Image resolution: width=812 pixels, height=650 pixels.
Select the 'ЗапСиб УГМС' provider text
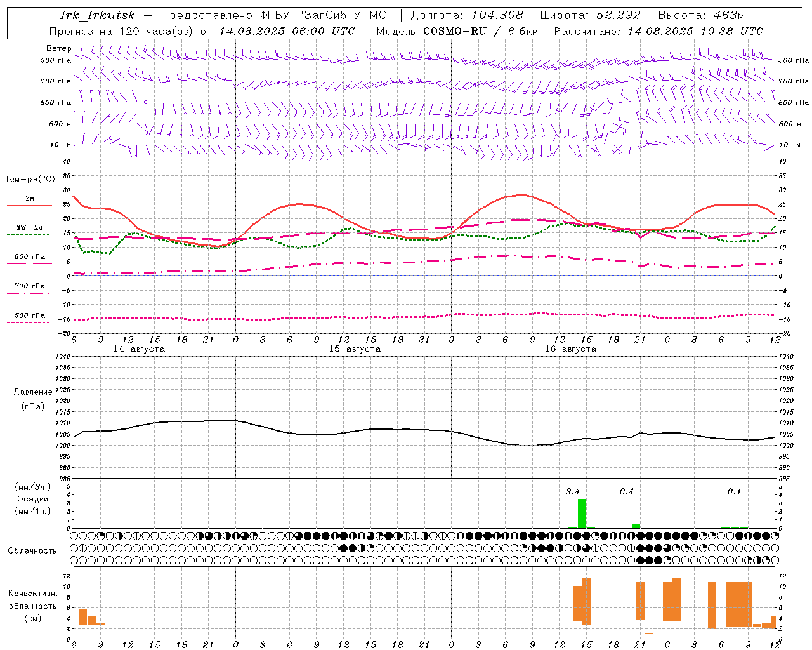(x=345, y=15)
